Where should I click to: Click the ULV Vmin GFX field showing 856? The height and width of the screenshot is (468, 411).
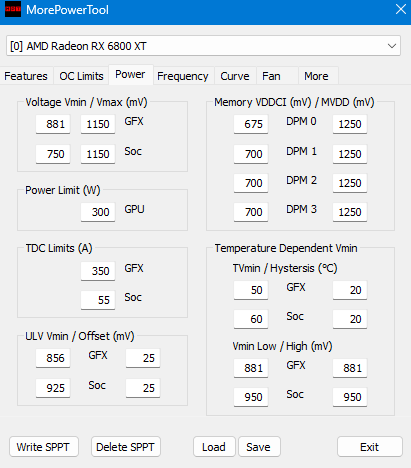(53, 358)
